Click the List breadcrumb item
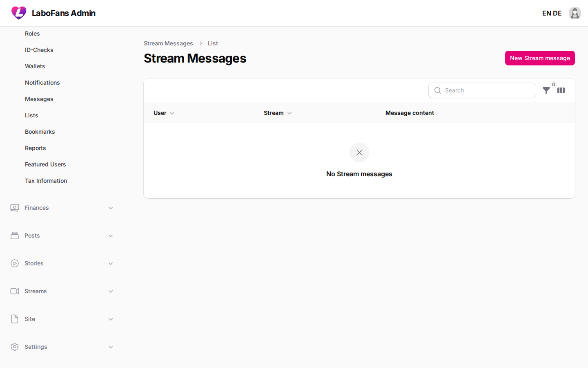 [x=213, y=43]
